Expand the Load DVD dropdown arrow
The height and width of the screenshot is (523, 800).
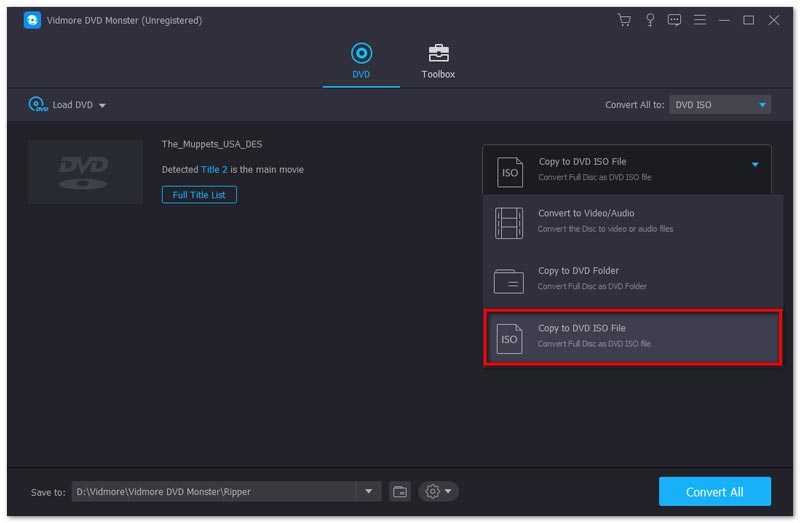[103, 106]
